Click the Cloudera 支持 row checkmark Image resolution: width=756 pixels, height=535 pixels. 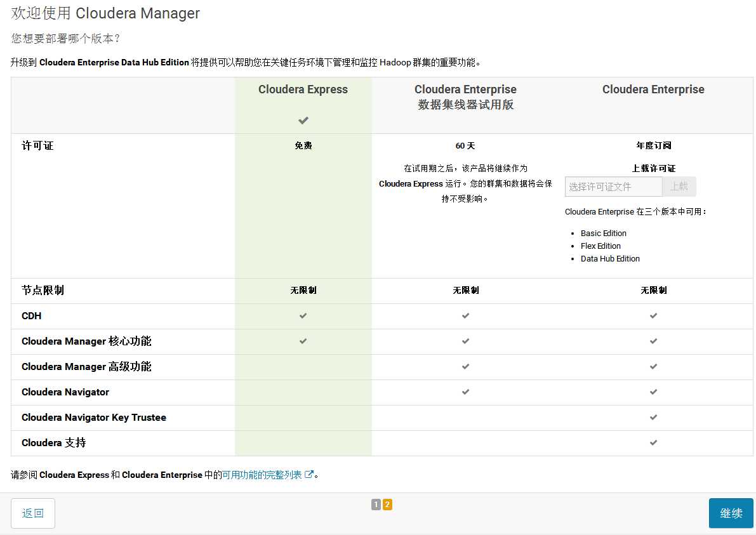pos(653,442)
